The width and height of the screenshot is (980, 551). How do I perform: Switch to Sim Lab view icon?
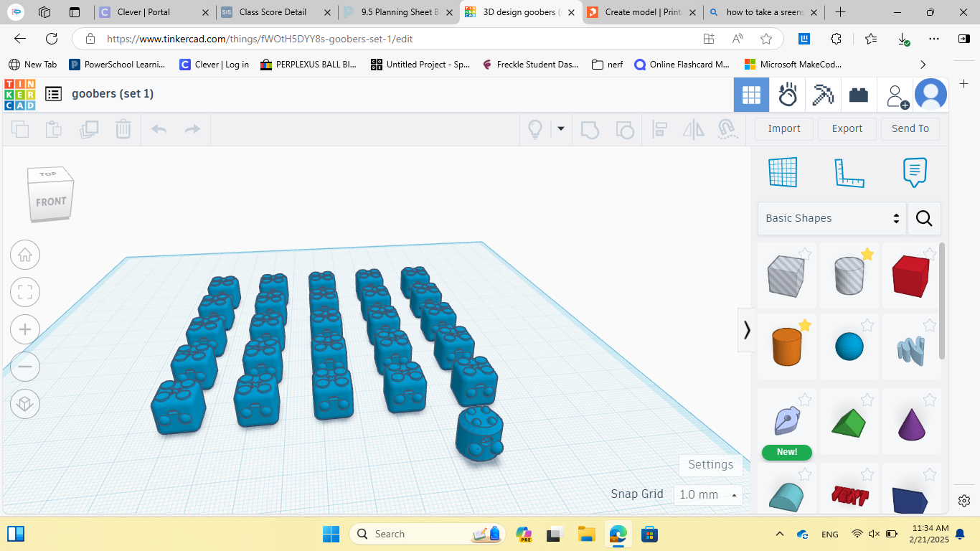788,95
